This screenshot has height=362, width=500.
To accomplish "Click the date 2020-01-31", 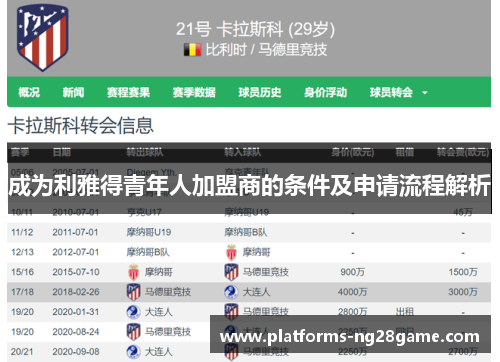I will [76, 312].
